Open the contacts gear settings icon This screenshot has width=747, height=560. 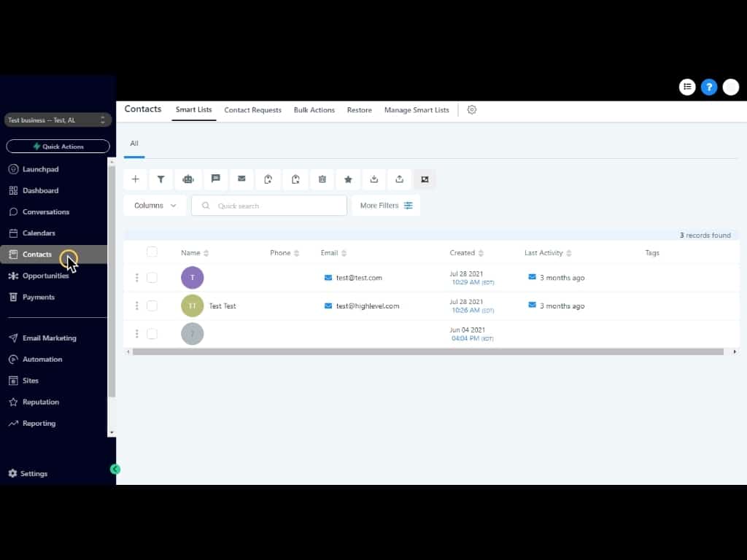pyautogui.click(x=472, y=110)
